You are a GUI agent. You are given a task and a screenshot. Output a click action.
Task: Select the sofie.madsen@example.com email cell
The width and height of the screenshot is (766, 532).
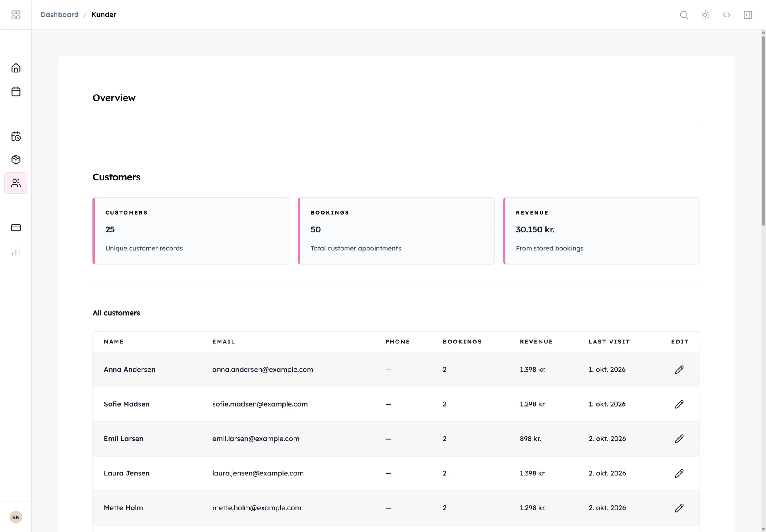260,404
